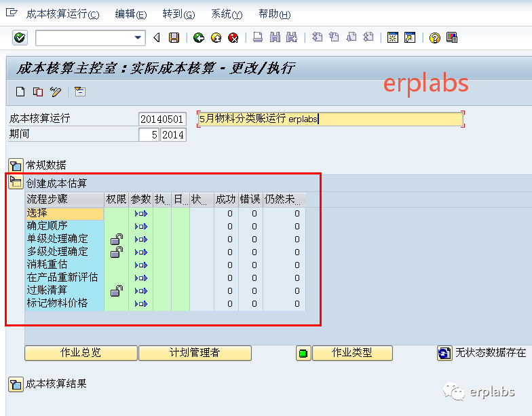Open parameters icon for 确定顺序 row
The height and width of the screenshot is (416, 532).
[x=141, y=227]
